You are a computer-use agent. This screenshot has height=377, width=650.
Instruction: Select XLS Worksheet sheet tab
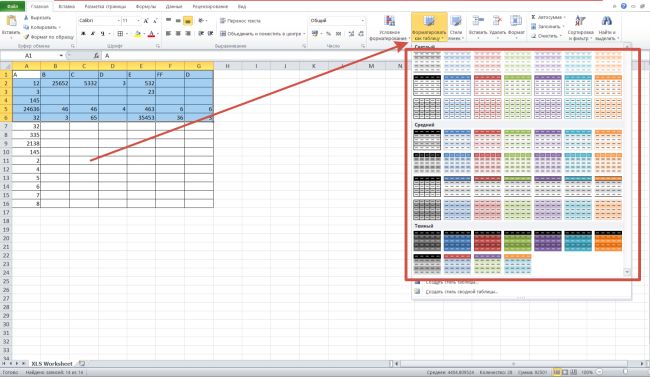(52, 364)
